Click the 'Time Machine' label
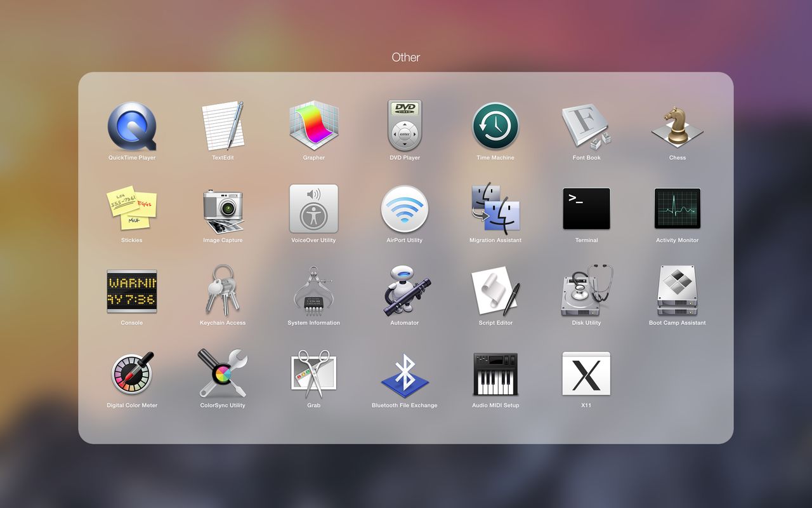This screenshot has height=508, width=812. pos(495,157)
